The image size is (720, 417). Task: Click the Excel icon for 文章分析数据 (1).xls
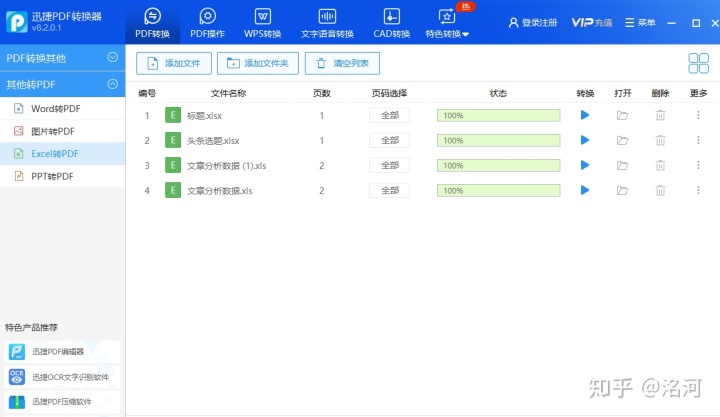click(x=173, y=165)
